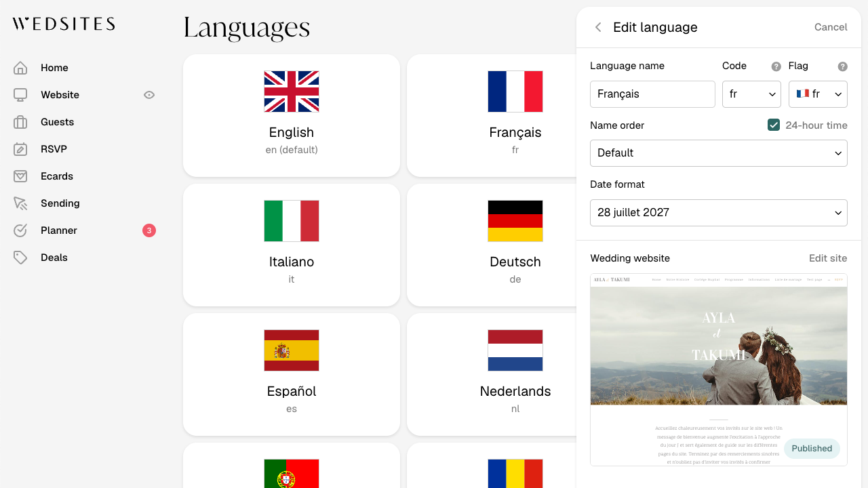Image resolution: width=868 pixels, height=488 pixels.
Task: Click the Guests suitcase icon
Action: pos(20,122)
